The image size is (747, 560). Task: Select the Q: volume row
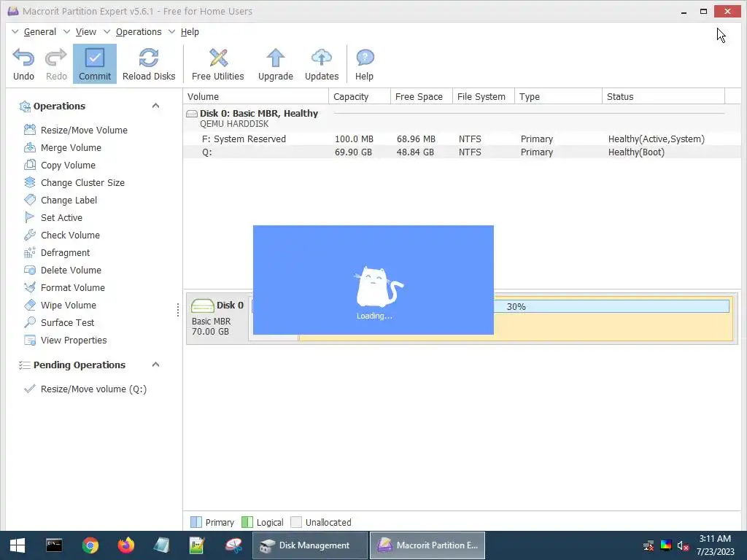(x=462, y=152)
